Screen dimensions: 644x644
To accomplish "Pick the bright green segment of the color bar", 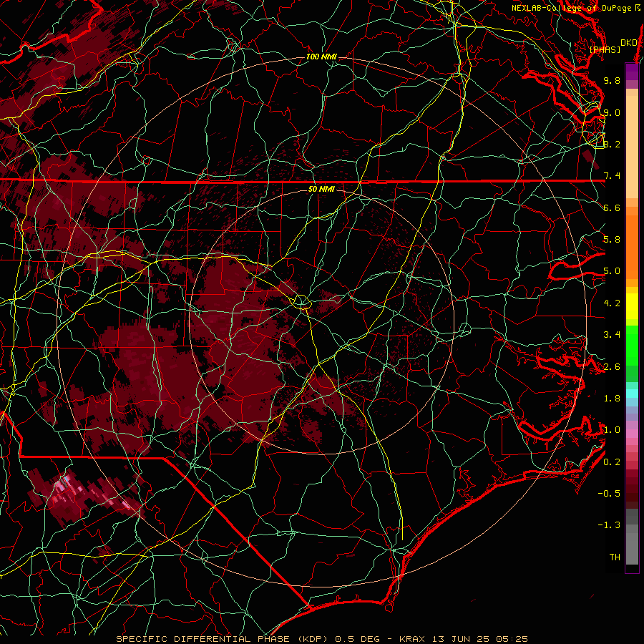I will pyautogui.click(x=632, y=345).
